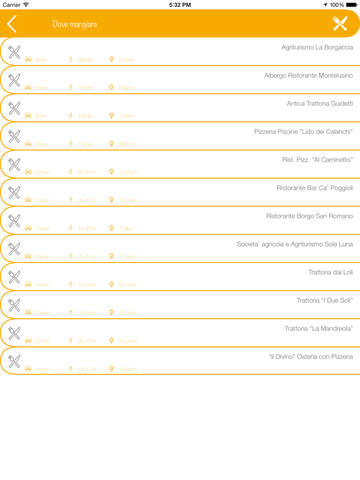360x480 pixels.
Task: Tap the Dove mangiare header title
Action: click(x=75, y=24)
